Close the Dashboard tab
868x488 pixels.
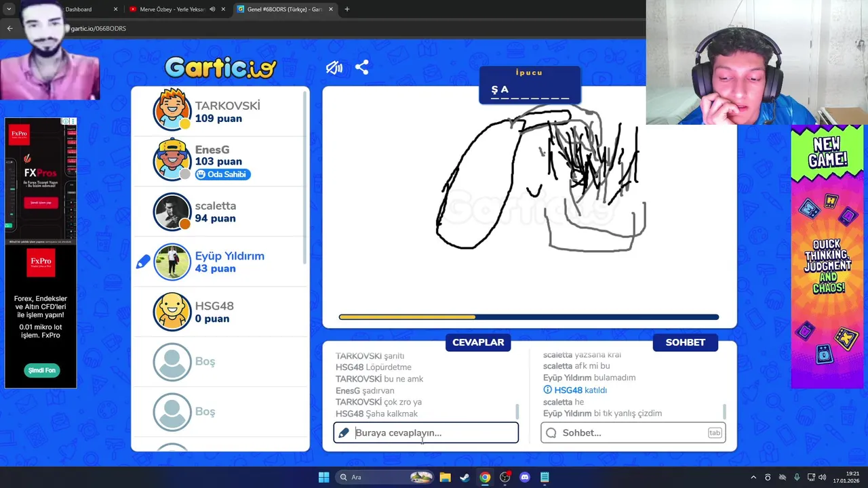pos(115,9)
